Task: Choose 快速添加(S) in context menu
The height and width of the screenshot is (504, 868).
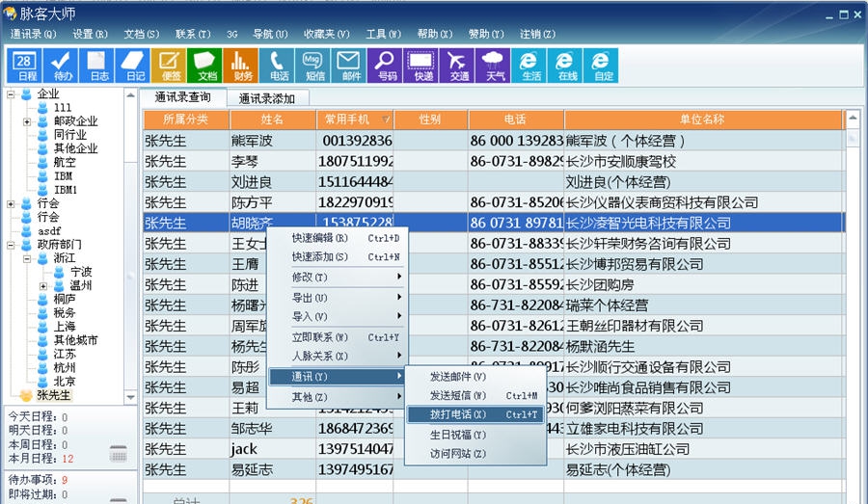Action: pos(338,256)
